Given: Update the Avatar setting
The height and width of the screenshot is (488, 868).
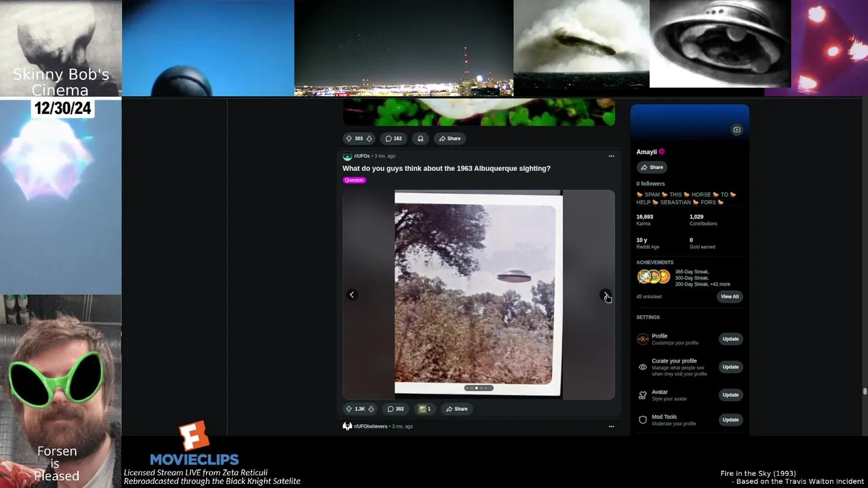Looking at the screenshot, I should pos(730,394).
